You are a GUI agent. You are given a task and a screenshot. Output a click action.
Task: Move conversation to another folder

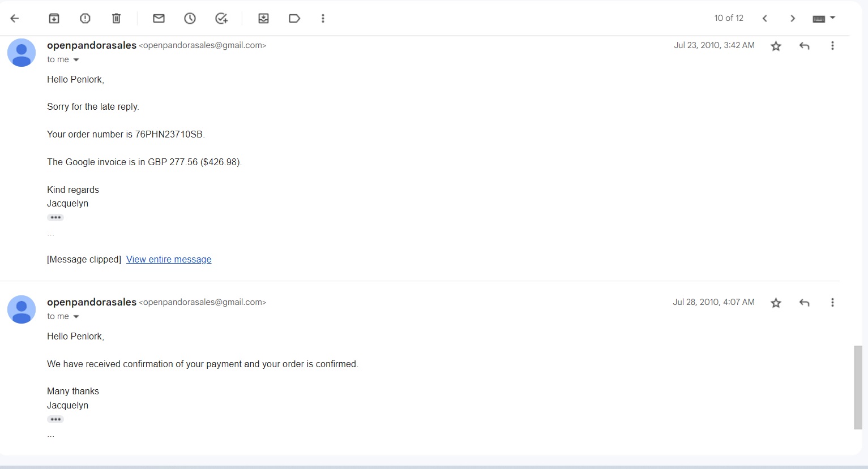[263, 19]
